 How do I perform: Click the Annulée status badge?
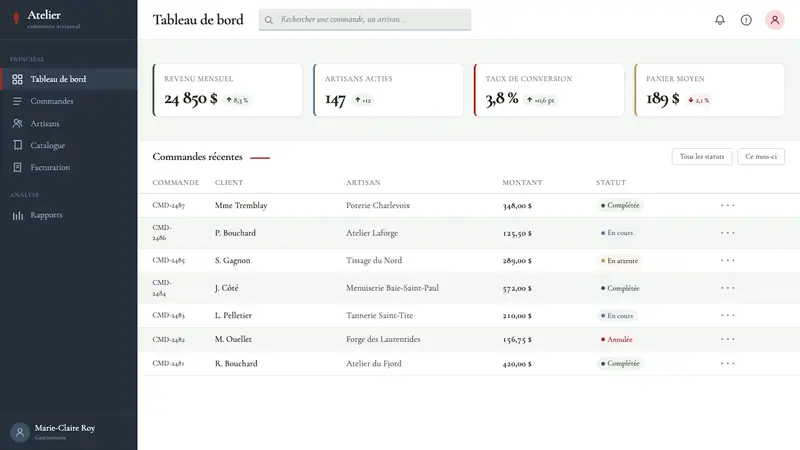coord(616,339)
